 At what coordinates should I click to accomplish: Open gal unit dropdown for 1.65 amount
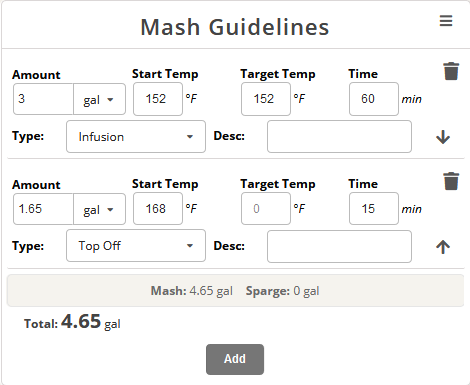pyautogui.click(x=99, y=209)
